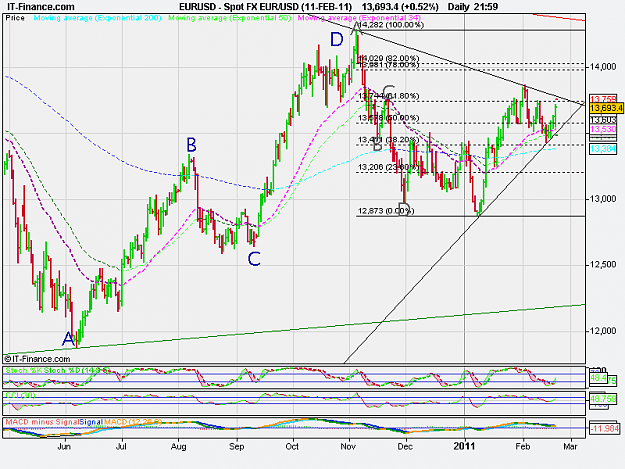Viewport: 625px width, 469px height.
Task: Click the 13,578 (50.00%) Fibonacci label
Action: click(x=389, y=118)
